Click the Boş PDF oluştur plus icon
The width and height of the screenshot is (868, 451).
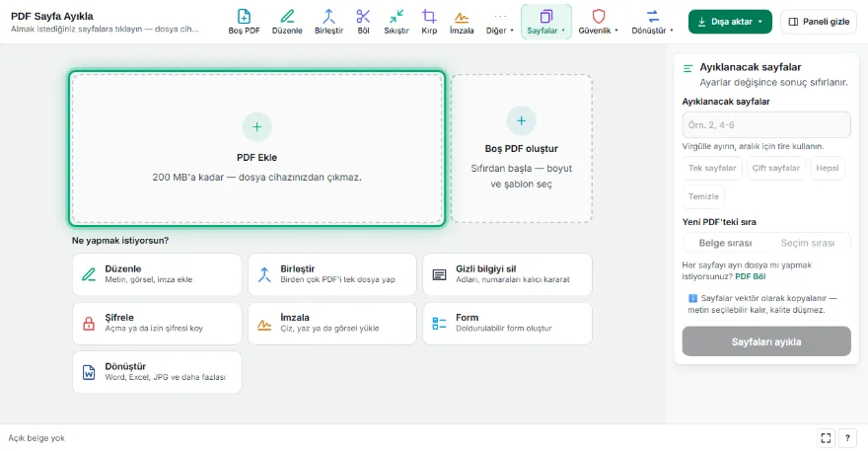coord(522,120)
